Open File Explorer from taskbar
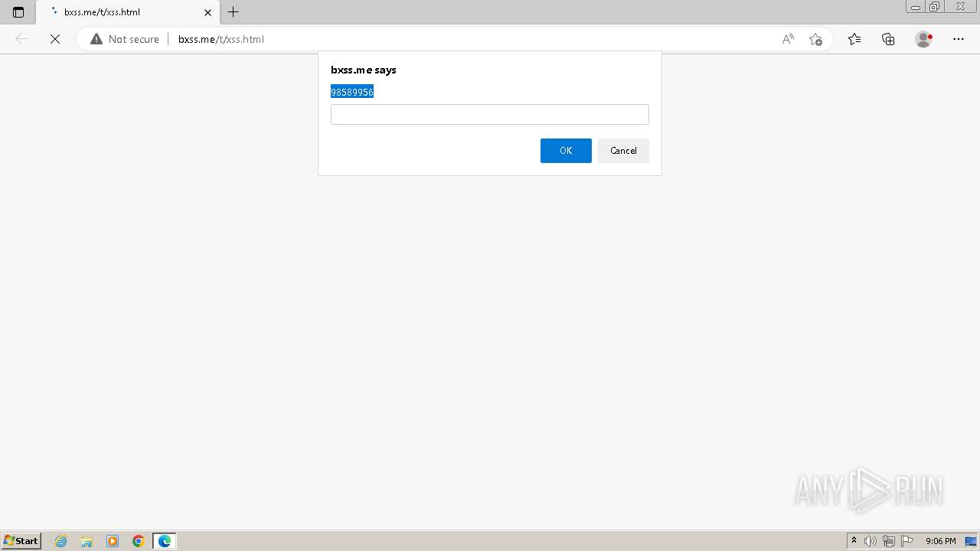Image resolution: width=980 pixels, height=551 pixels. [x=87, y=541]
